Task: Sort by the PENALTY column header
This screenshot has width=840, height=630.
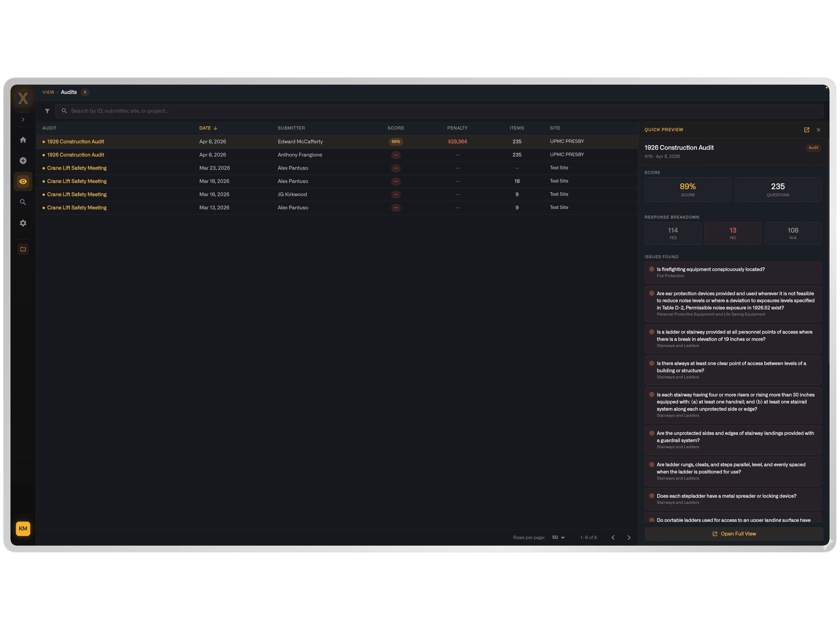Action: [457, 128]
